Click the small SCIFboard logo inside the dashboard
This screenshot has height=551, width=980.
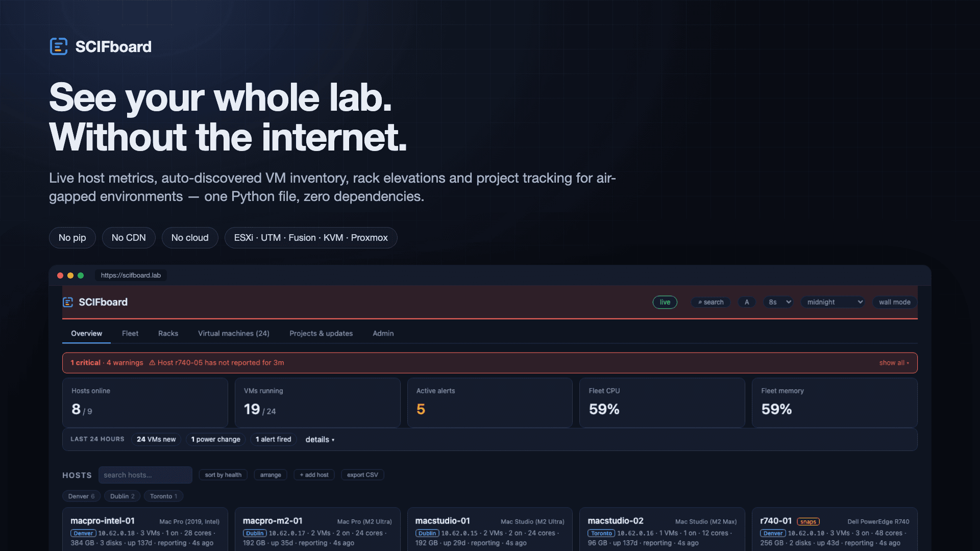tap(68, 302)
